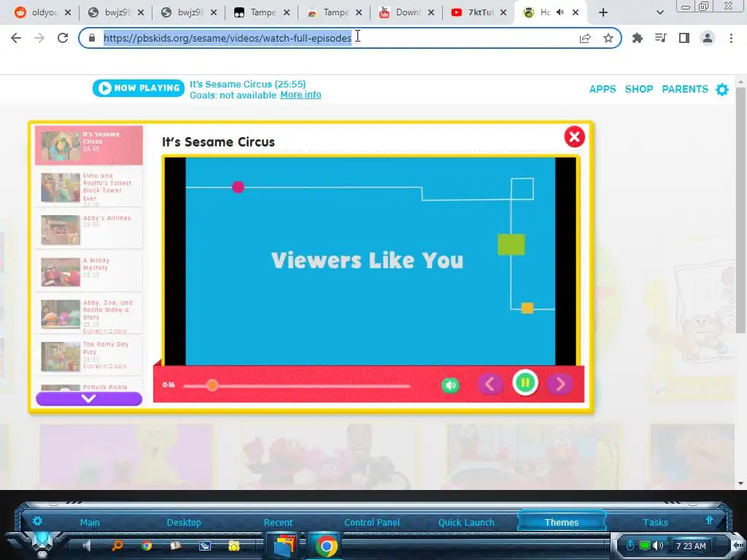
Task: Bookmark this page with the star
Action: click(x=608, y=38)
